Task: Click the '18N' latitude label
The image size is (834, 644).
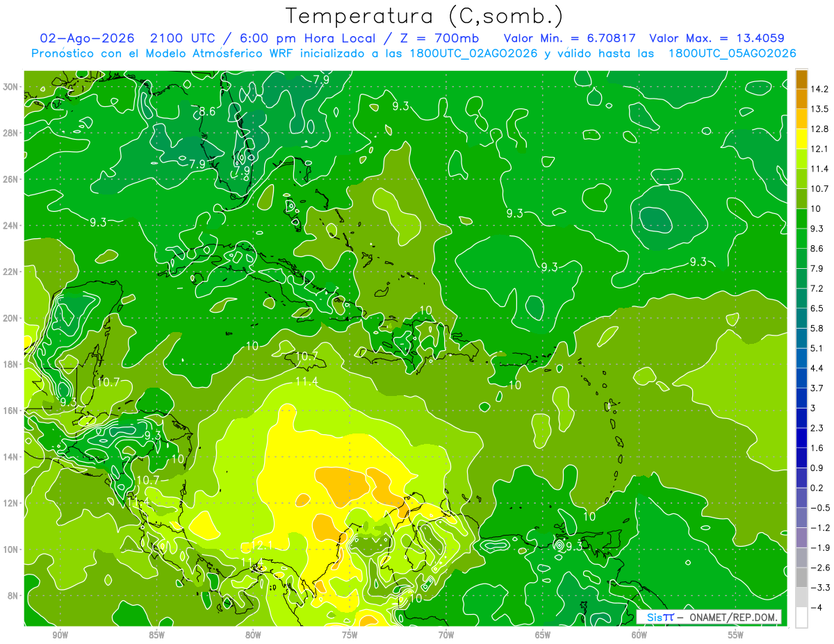Action: tap(10, 364)
